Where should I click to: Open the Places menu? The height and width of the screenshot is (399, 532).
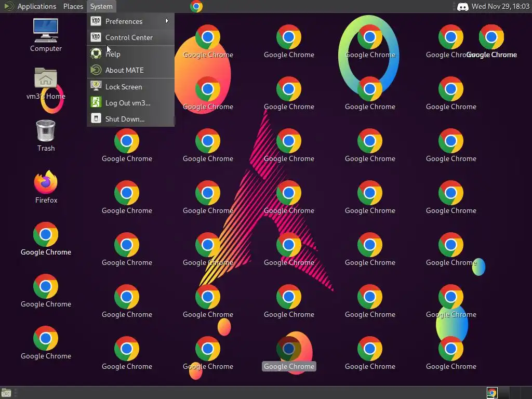tap(73, 6)
